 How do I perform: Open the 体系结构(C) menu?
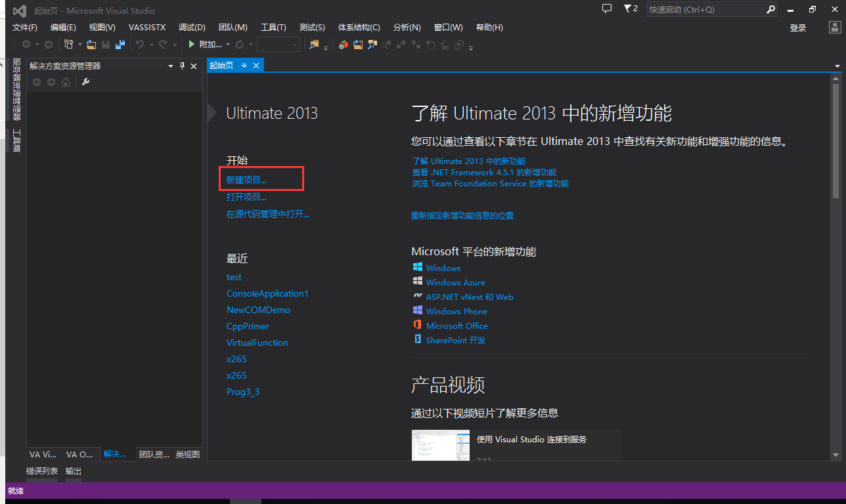point(359,27)
